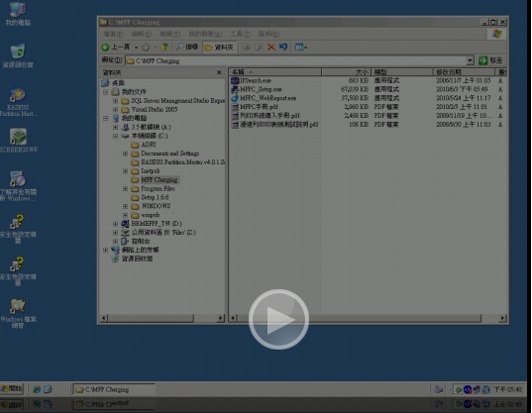
Task: Expand the Program Files tree node
Action: [x=125, y=188]
